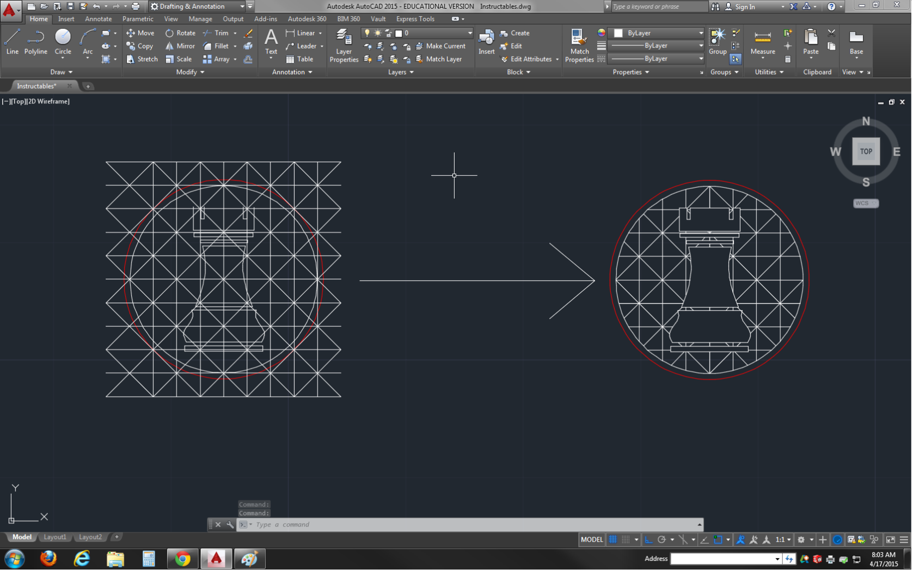Toggle snap mode in status bar

tap(626, 540)
